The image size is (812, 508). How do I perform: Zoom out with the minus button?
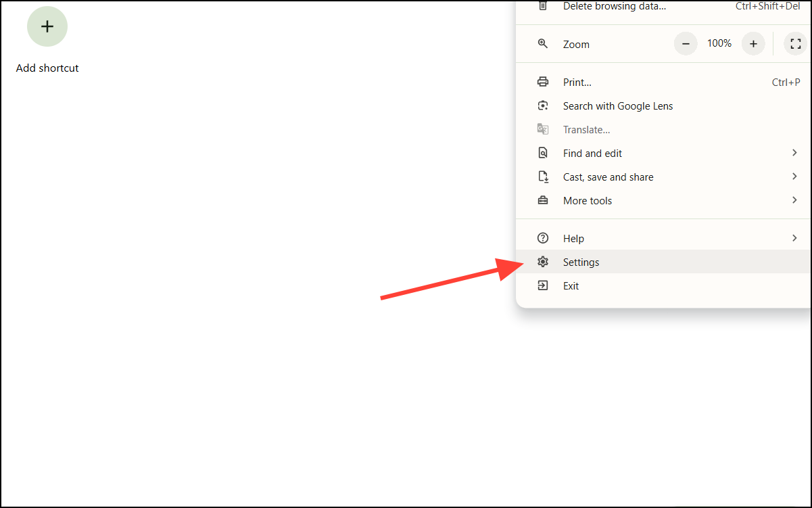pyautogui.click(x=685, y=43)
